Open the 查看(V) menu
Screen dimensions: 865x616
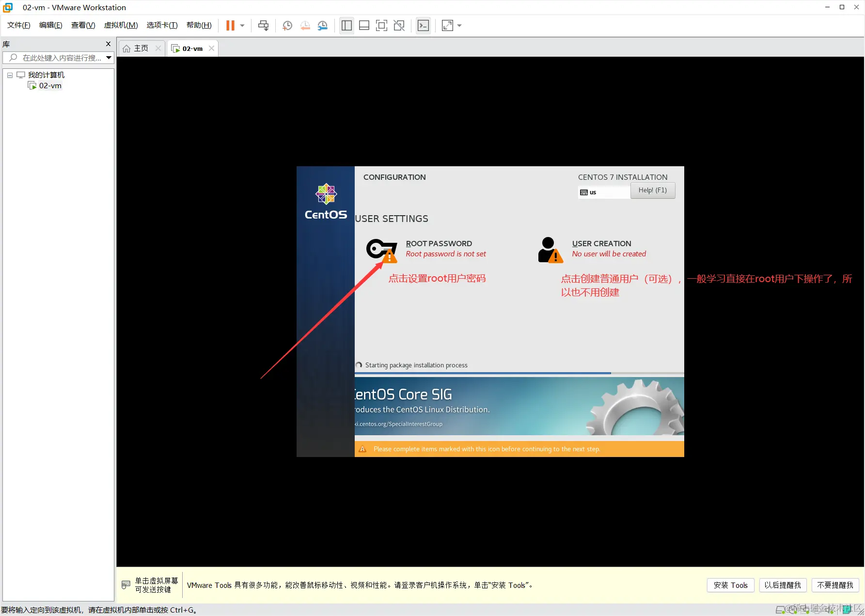coord(83,25)
